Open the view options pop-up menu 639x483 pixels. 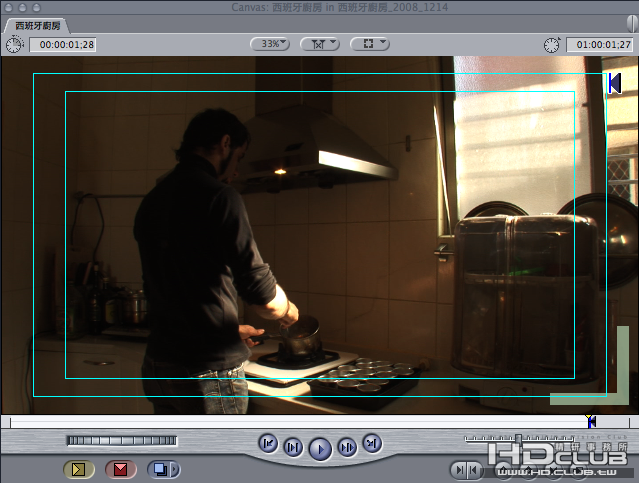tap(370, 44)
